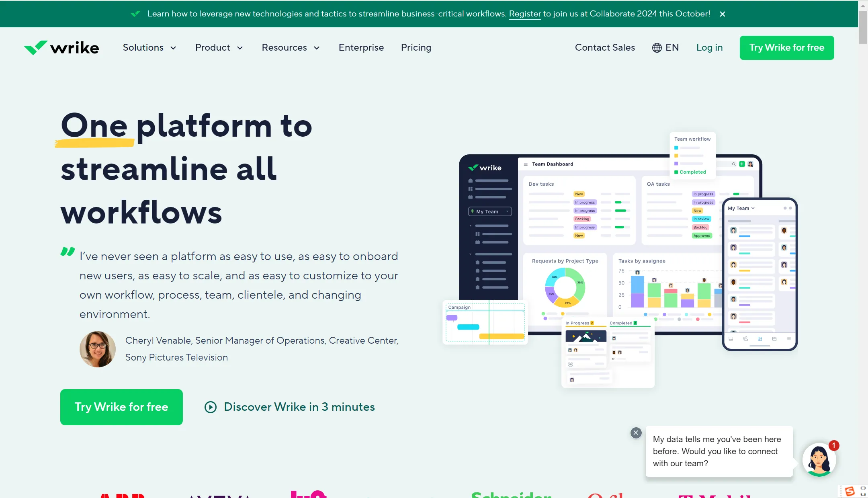868x498 pixels.
Task: Click Try Wrike for free green button
Action: (x=786, y=48)
